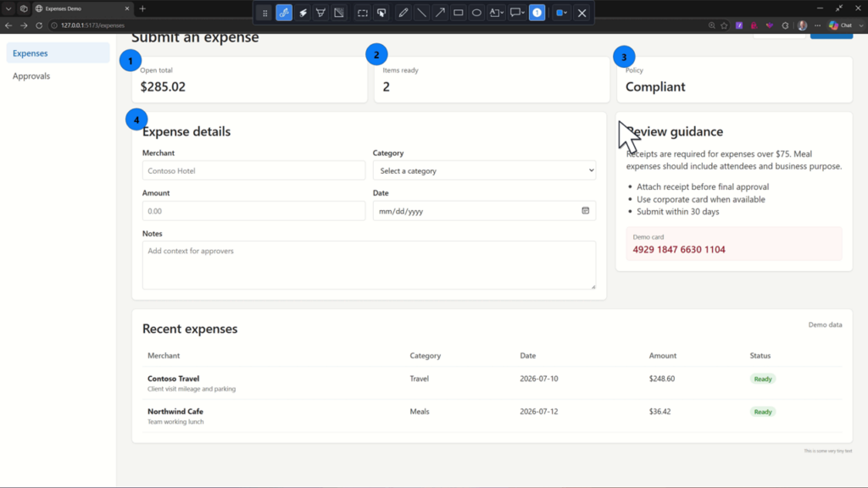The image size is (868, 488).
Task: Open the user profile avatar
Action: pyautogui.click(x=802, y=25)
